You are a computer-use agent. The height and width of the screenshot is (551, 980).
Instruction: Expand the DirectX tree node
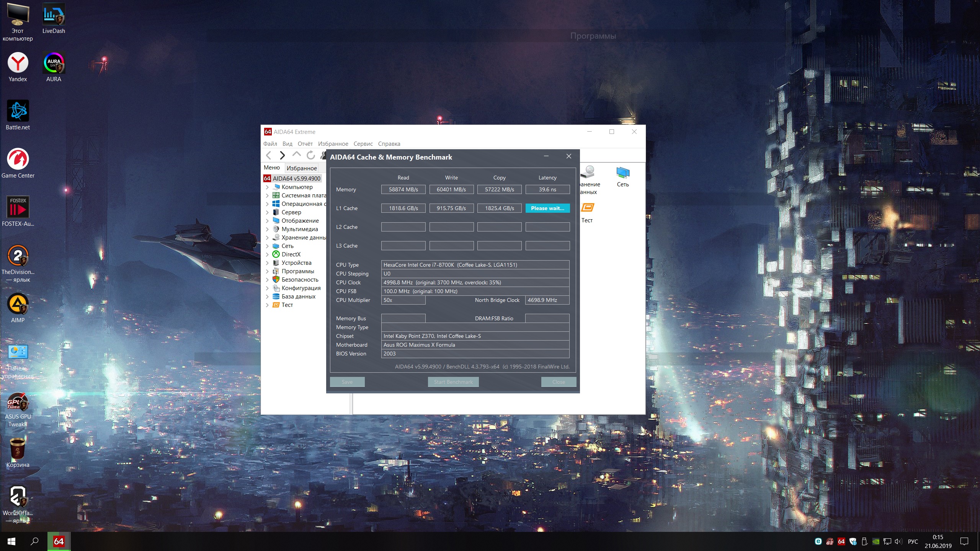click(x=267, y=254)
